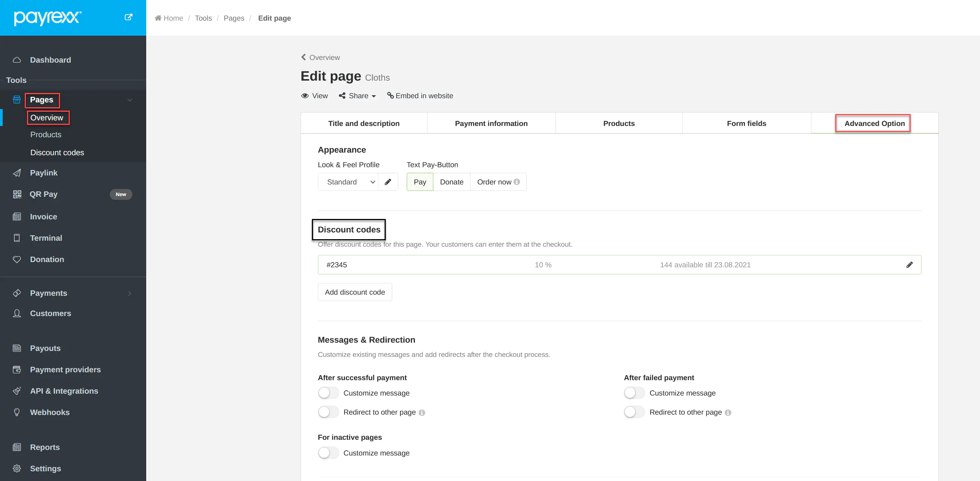
Task: Click the Paylink paper plane icon
Action: click(17, 173)
